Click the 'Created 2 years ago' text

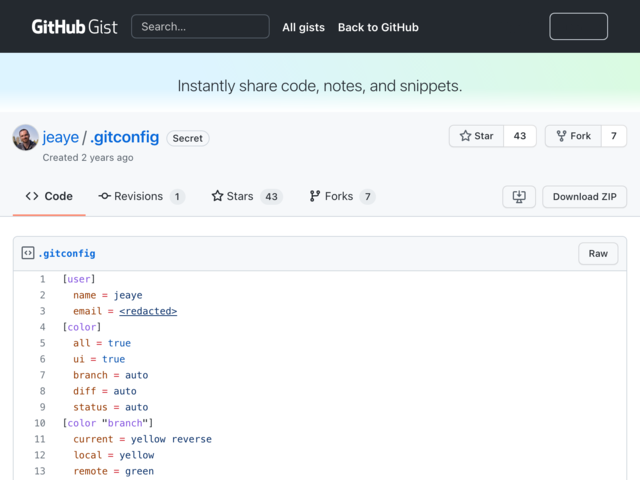coord(88,158)
